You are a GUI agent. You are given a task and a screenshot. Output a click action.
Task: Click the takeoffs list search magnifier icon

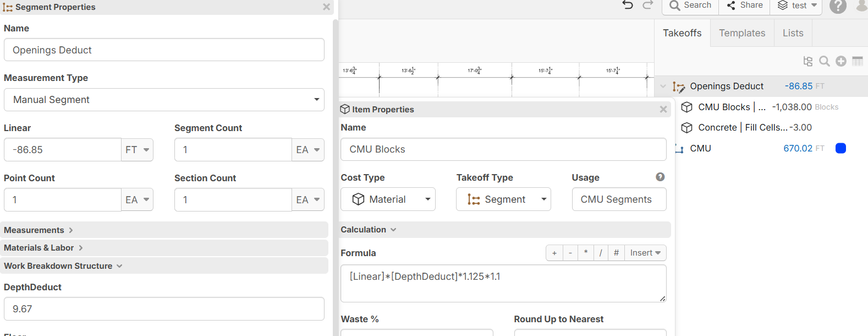[x=824, y=61]
